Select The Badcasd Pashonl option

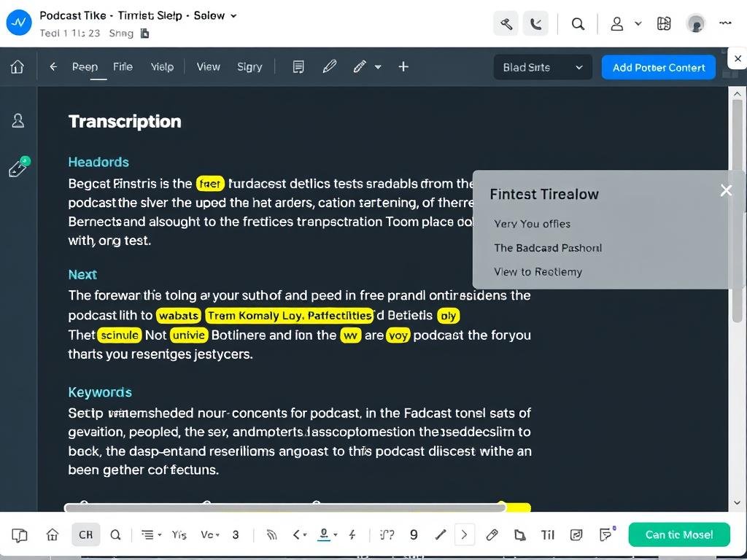[x=548, y=248]
